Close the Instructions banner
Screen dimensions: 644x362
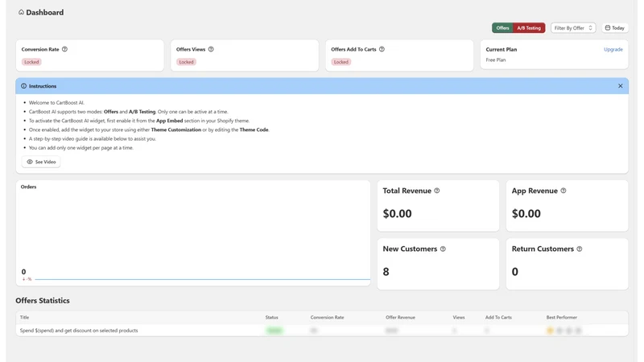[620, 86]
